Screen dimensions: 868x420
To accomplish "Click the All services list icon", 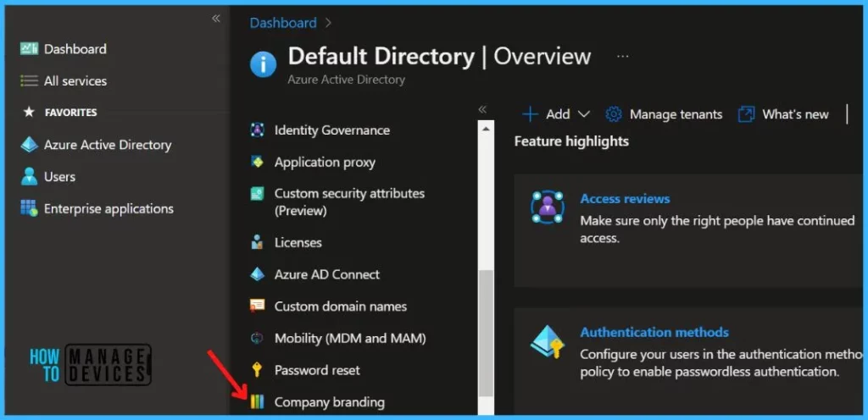I will click(x=29, y=80).
